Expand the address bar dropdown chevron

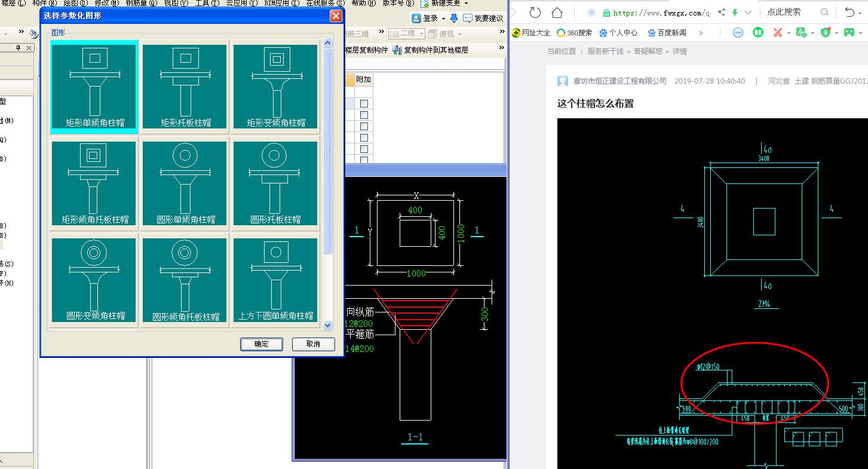(x=748, y=13)
